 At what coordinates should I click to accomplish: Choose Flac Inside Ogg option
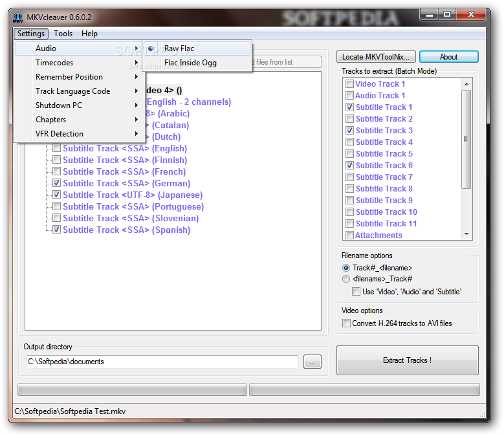tap(197, 63)
